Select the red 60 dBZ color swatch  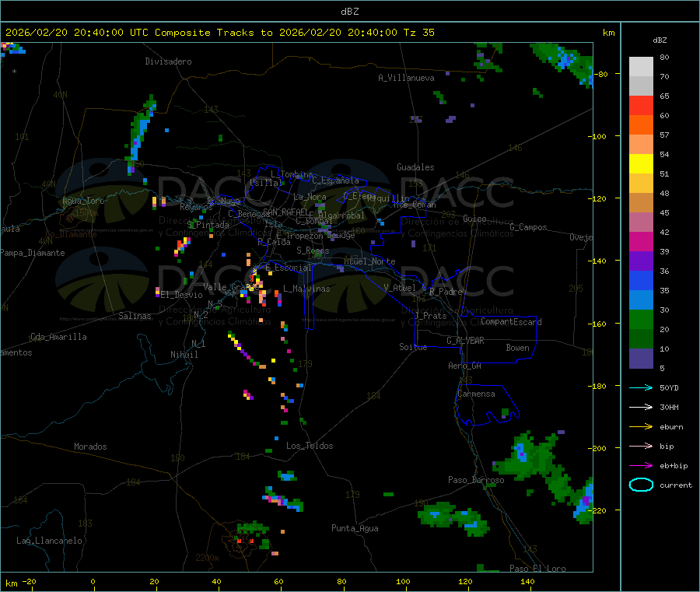(x=641, y=105)
